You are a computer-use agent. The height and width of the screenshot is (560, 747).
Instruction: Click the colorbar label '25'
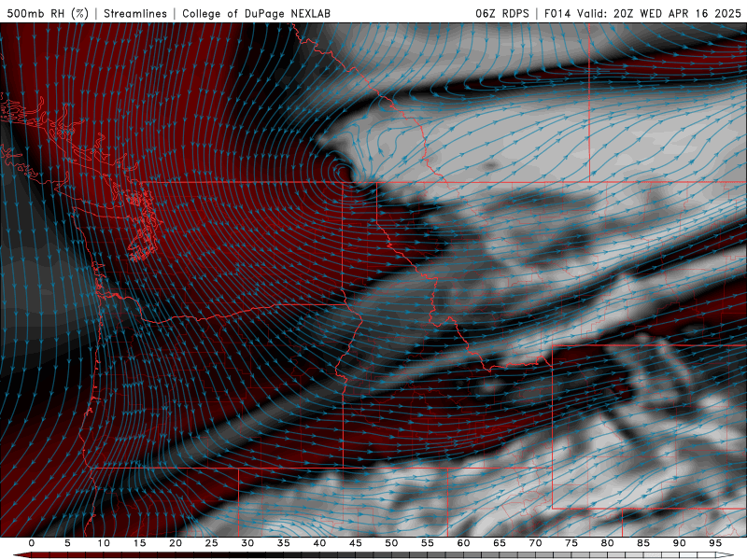pyautogui.click(x=212, y=543)
